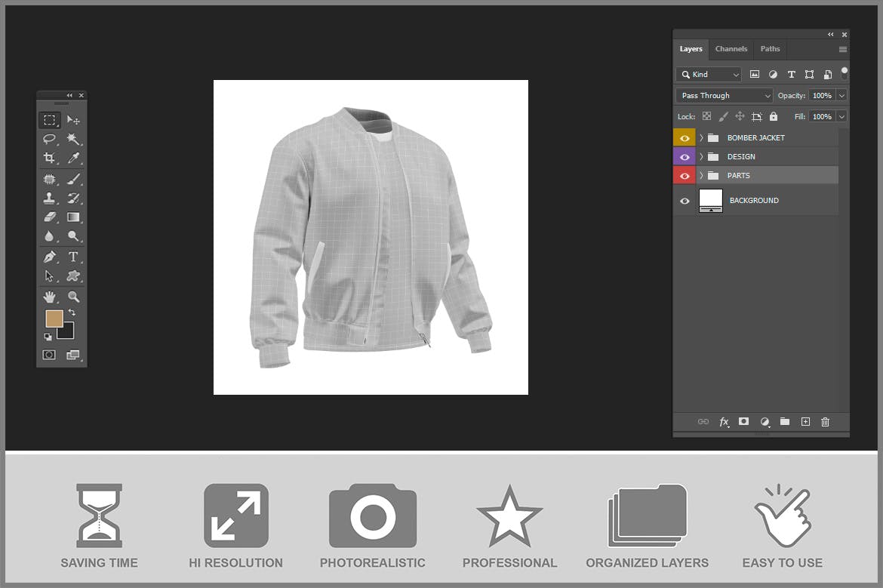Screen dimensions: 883x588
Task: Activate the Eyedropper tool
Action: coord(73,158)
